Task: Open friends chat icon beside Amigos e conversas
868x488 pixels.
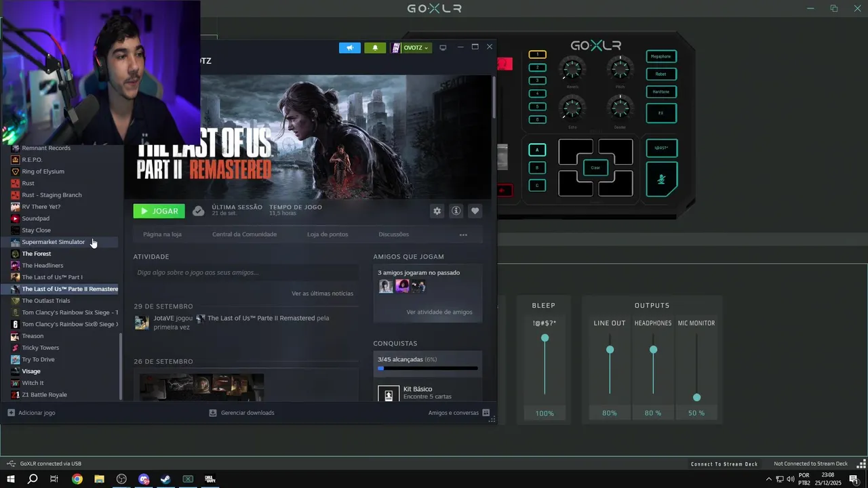Action: (486, 412)
